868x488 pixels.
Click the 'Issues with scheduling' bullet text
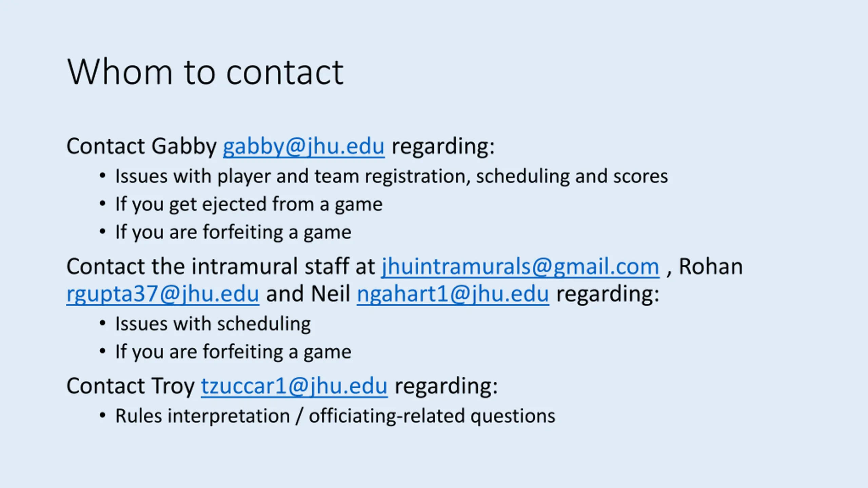coord(213,324)
